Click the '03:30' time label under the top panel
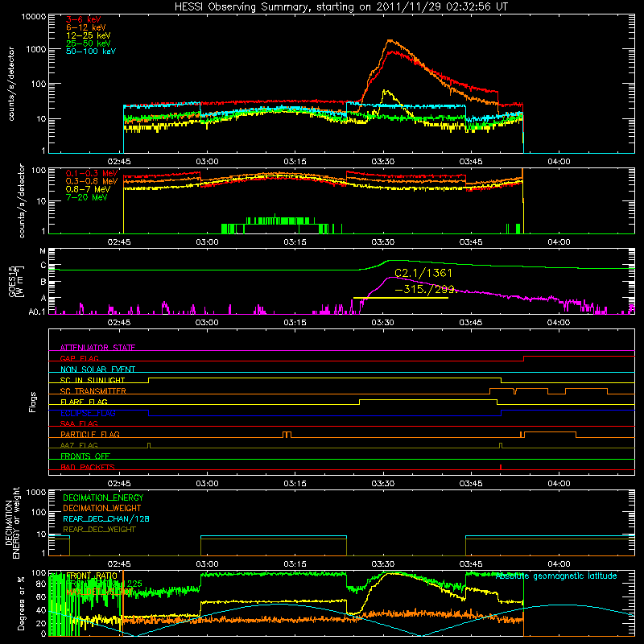 pos(383,162)
